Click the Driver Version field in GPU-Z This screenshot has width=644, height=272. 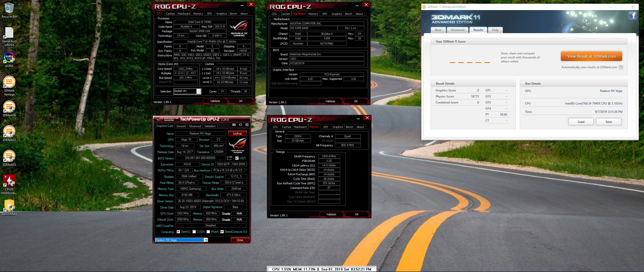point(211,201)
